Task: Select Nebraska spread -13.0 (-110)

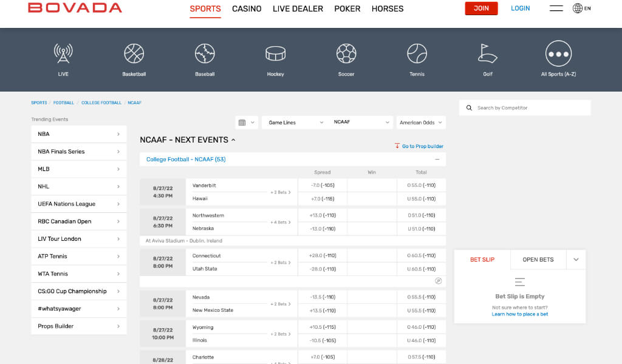Action: pyautogui.click(x=323, y=229)
